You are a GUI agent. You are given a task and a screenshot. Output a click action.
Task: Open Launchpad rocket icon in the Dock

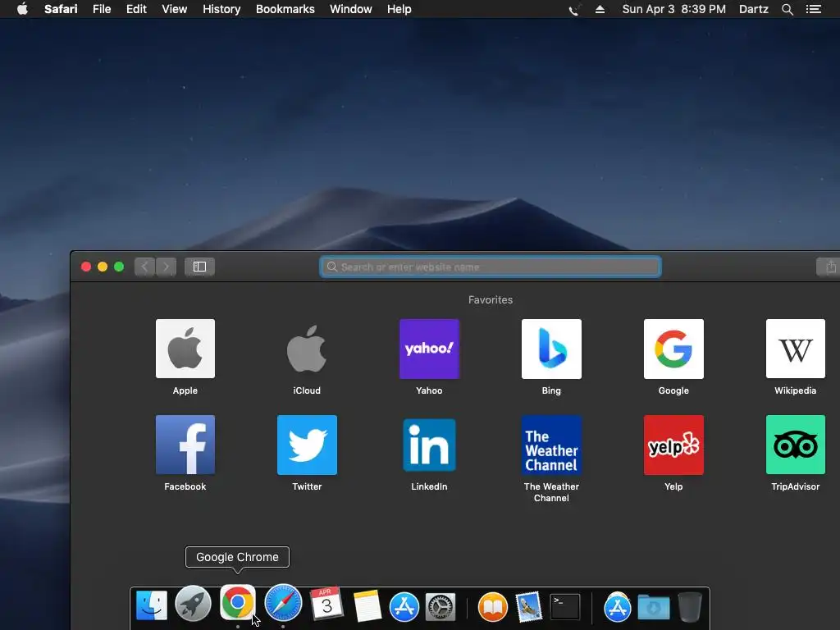193,604
